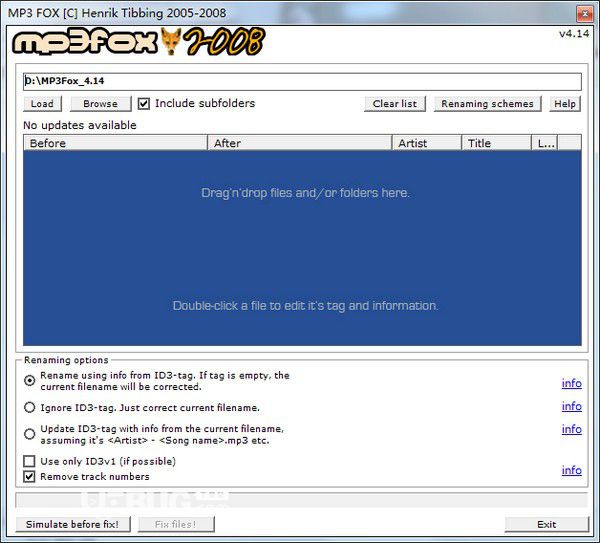Toggle the Include subfolders checkbox
Viewport: 600px width, 543px height.
pyautogui.click(x=144, y=103)
